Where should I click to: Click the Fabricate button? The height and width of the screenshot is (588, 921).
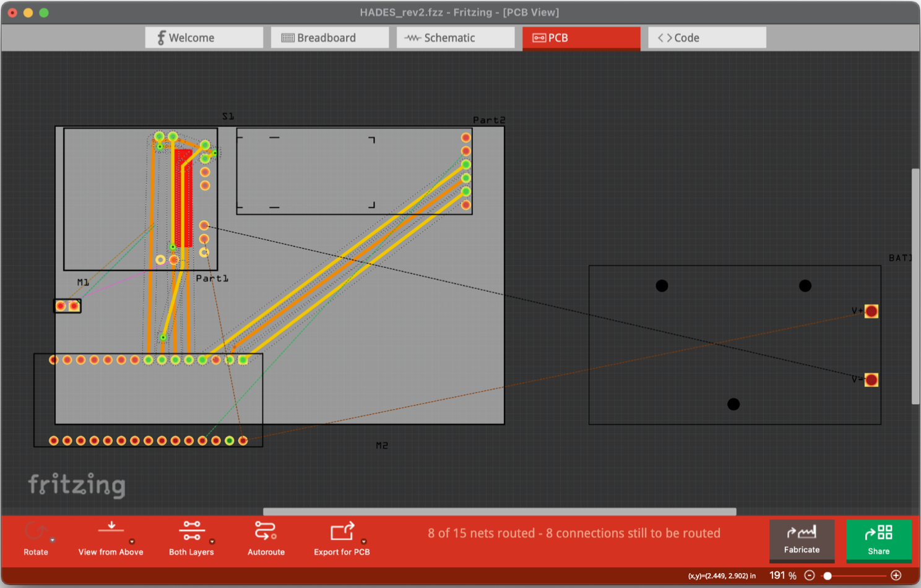802,540
